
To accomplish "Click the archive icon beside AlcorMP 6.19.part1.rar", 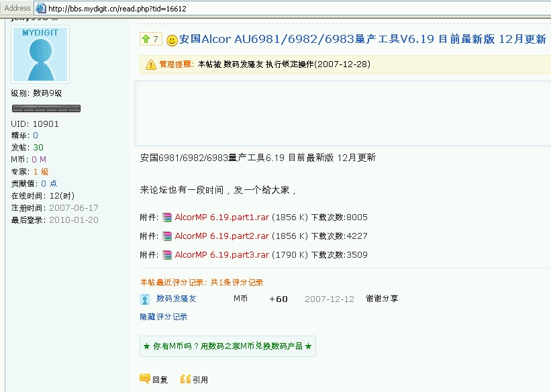I will (x=167, y=217).
